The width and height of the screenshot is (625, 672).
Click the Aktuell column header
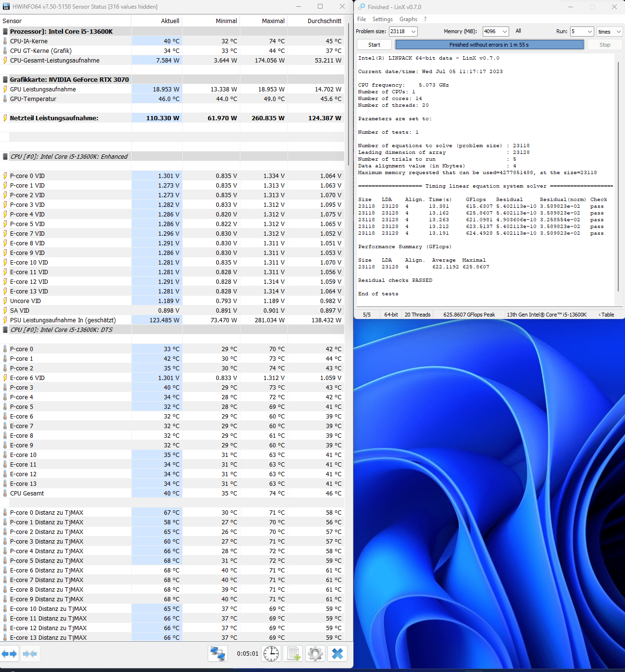click(x=157, y=21)
